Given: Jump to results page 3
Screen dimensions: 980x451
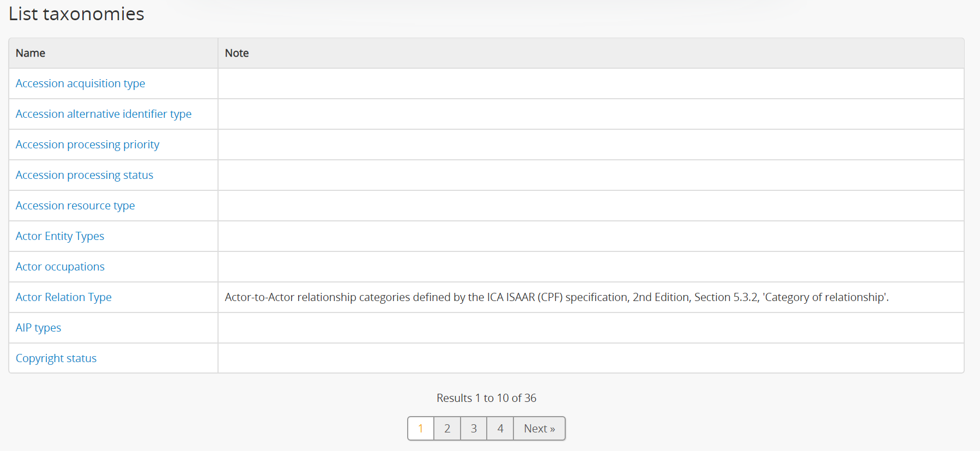Looking at the screenshot, I should (474, 429).
